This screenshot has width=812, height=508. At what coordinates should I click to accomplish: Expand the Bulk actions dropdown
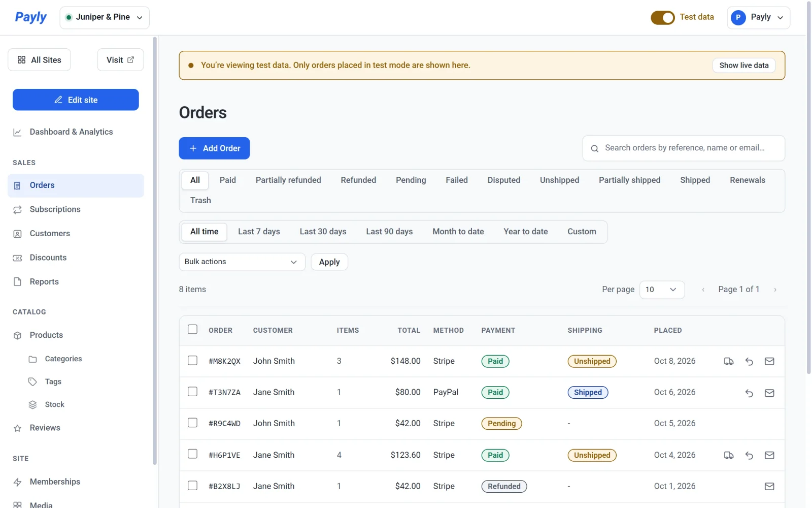point(242,262)
